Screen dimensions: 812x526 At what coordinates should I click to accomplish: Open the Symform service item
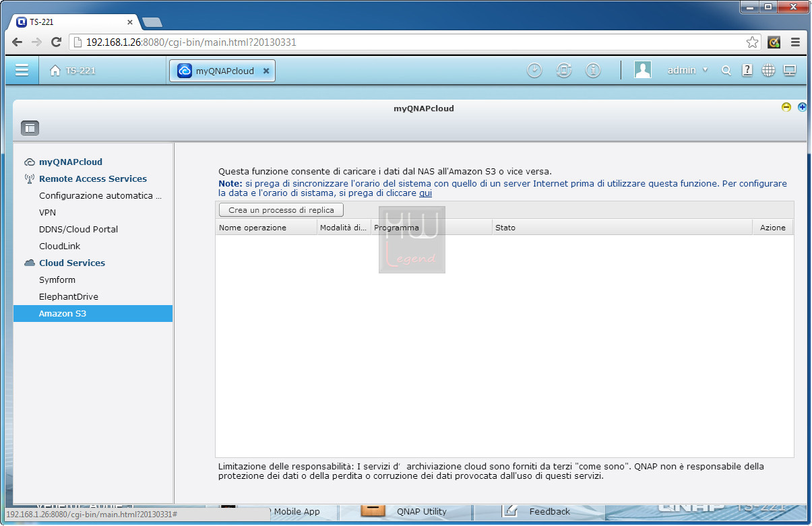57,280
